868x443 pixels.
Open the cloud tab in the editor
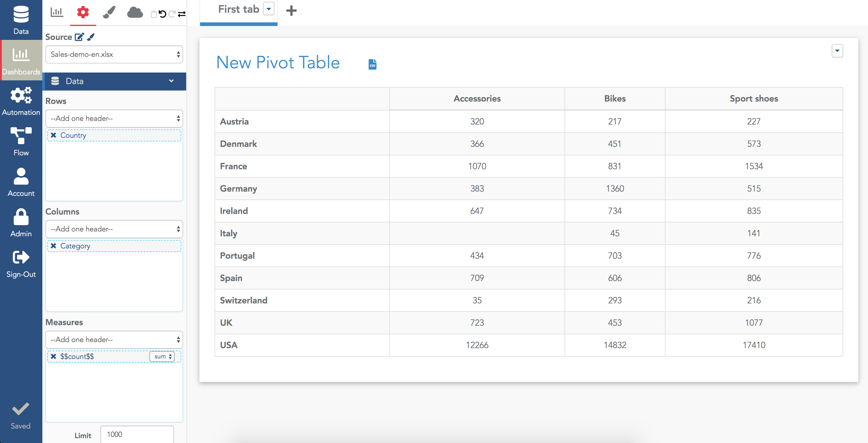click(135, 12)
